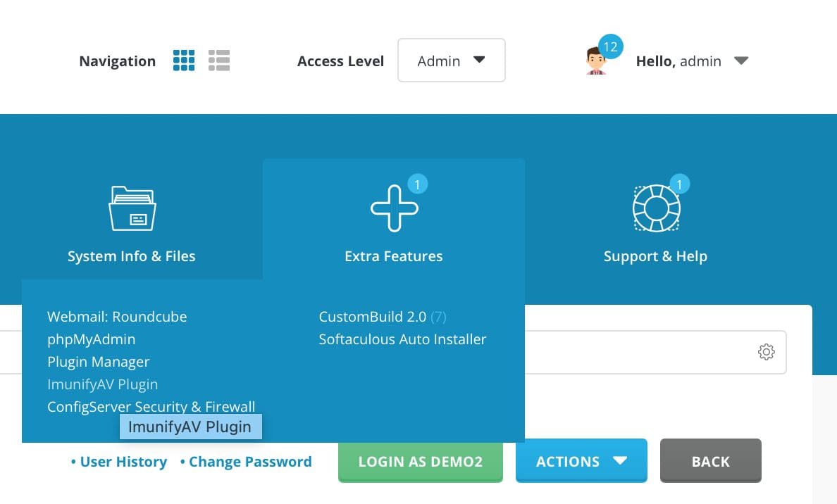Click the Extra Features plus icon
The width and height of the screenshot is (837, 504).
click(394, 208)
